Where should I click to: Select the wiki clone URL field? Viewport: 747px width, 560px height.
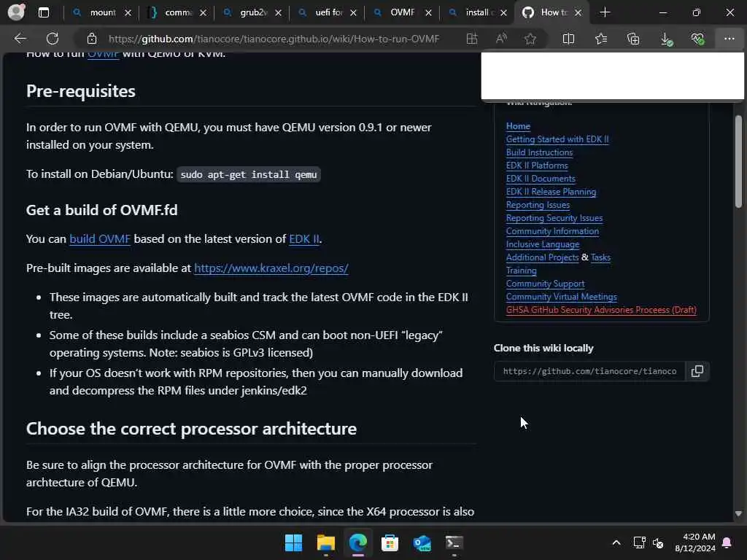coord(589,371)
